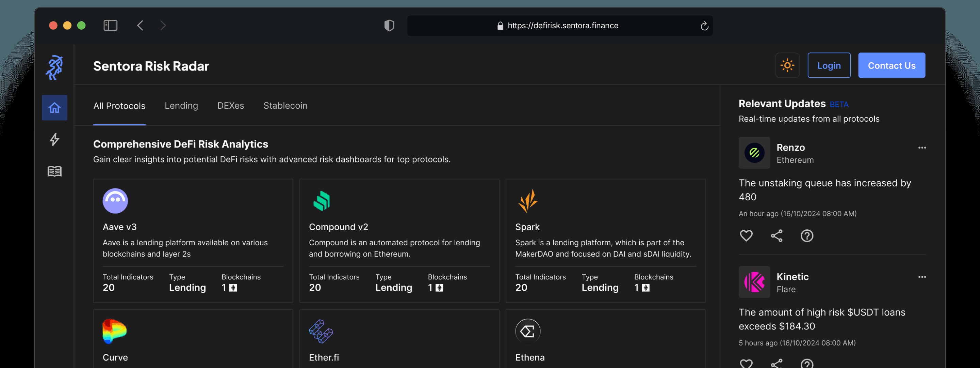Image resolution: width=980 pixels, height=368 pixels.
Task: Click the Spark orange logo
Action: [528, 201]
